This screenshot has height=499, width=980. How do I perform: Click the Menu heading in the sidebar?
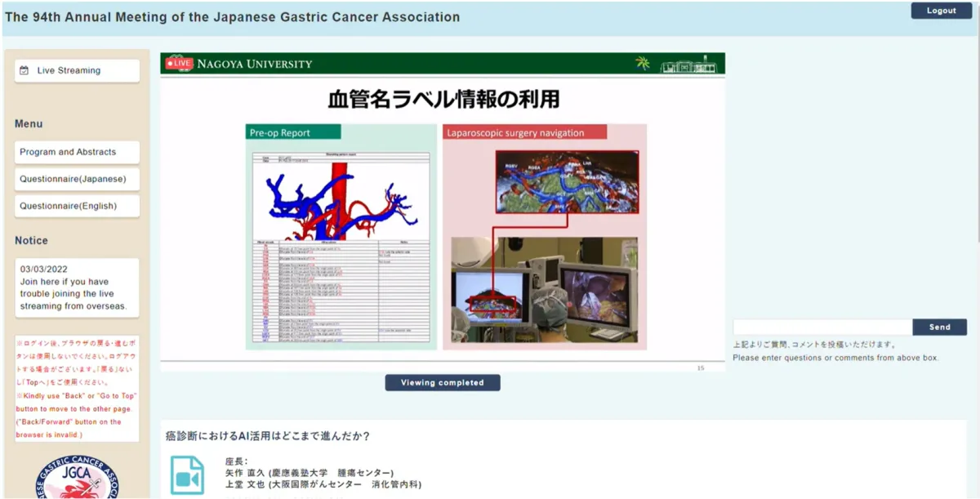(29, 124)
